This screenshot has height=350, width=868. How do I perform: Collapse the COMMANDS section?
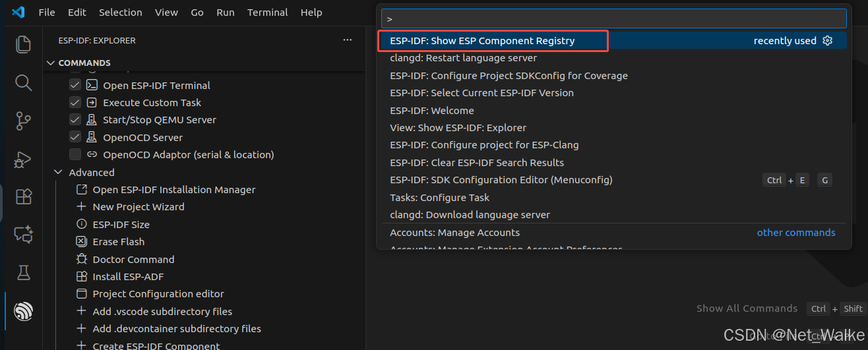[51, 63]
